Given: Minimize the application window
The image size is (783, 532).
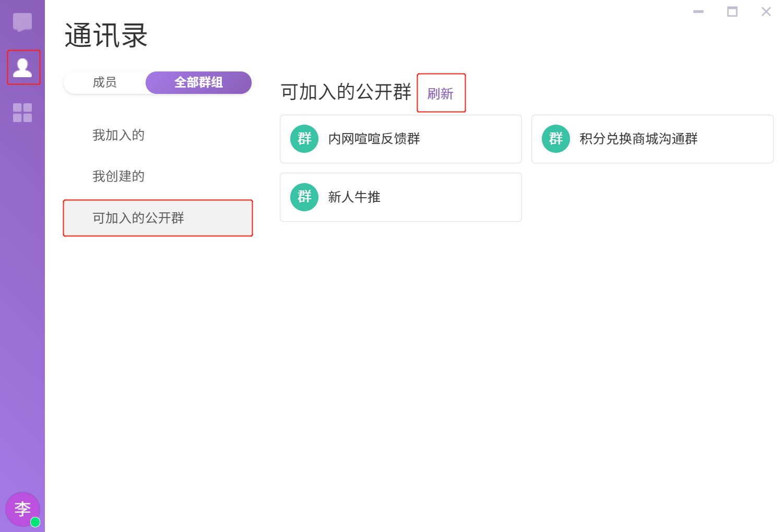Looking at the screenshot, I should [698, 11].
